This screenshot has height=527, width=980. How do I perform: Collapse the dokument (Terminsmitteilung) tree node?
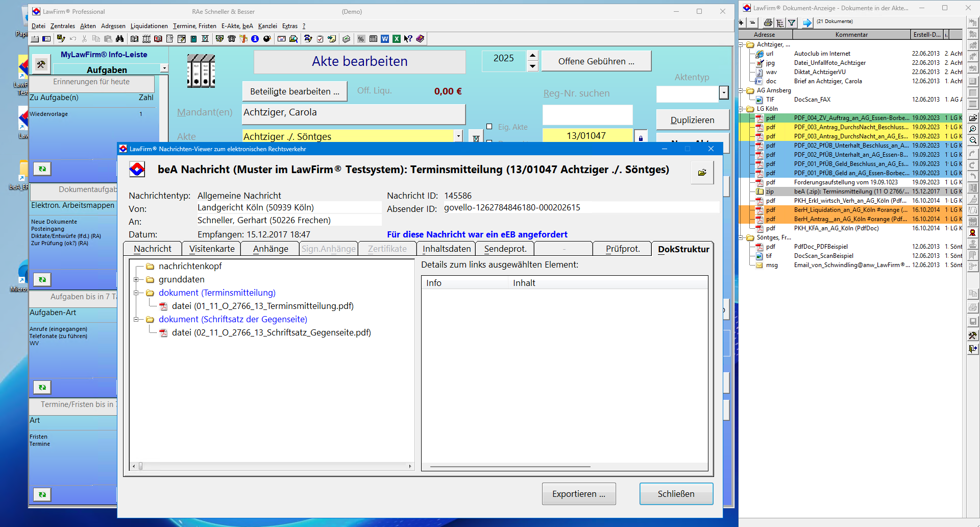tap(136, 293)
